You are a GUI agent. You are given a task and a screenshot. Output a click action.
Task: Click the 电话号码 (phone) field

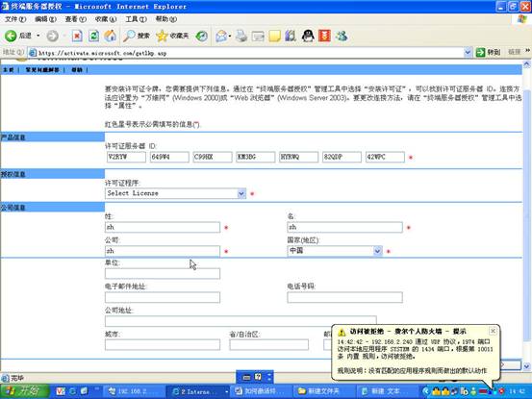point(345,297)
